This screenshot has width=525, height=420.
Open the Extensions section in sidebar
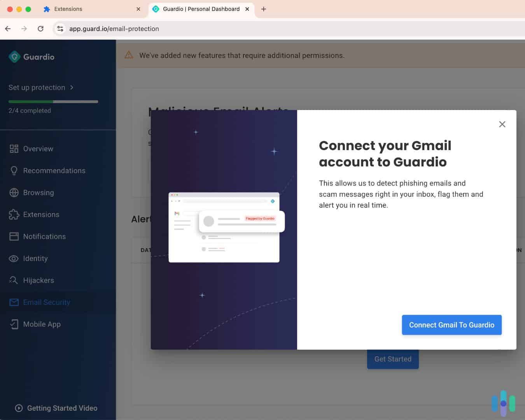pyautogui.click(x=41, y=214)
